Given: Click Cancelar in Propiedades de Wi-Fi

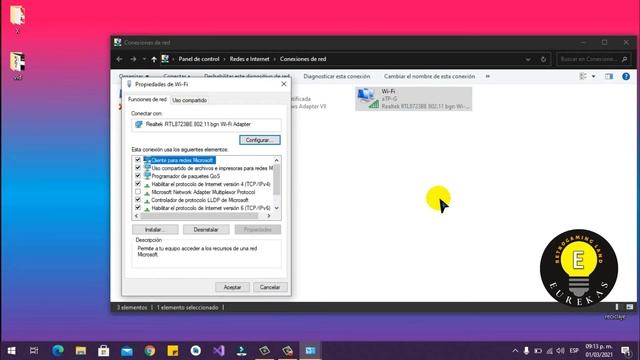Looking at the screenshot, I should tap(270, 287).
